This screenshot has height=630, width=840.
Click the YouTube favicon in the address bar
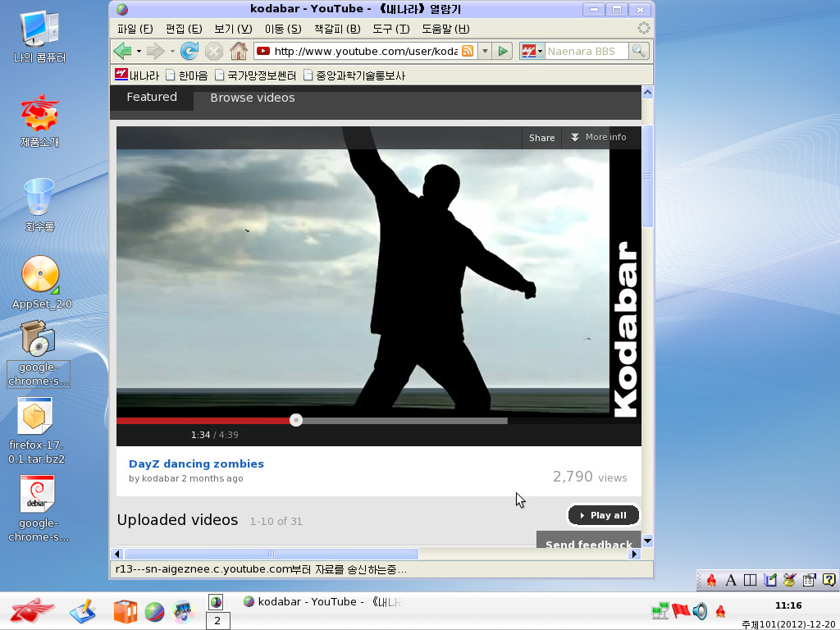tap(263, 51)
